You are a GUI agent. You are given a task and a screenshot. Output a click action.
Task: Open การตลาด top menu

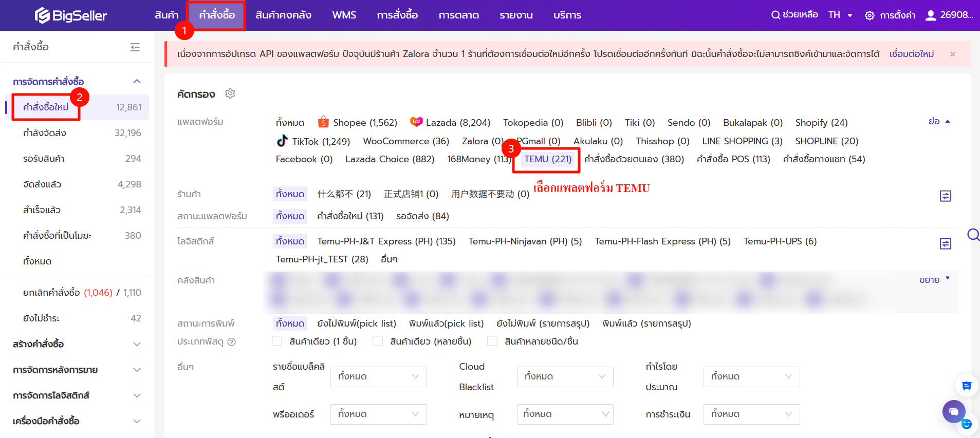pyautogui.click(x=459, y=15)
